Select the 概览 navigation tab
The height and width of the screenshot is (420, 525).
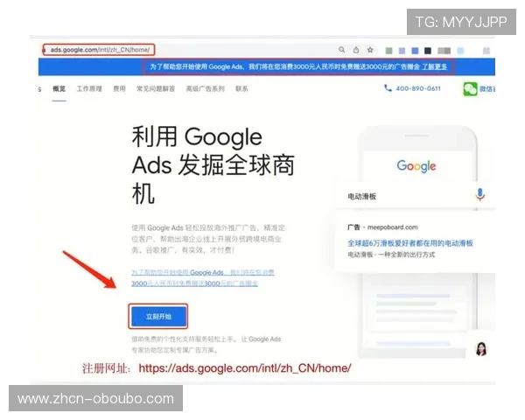(x=59, y=88)
